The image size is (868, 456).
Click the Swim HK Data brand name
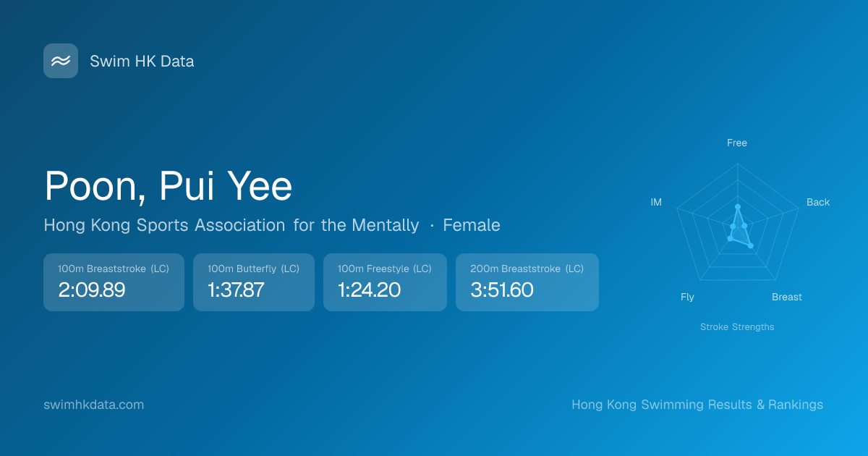(x=142, y=62)
